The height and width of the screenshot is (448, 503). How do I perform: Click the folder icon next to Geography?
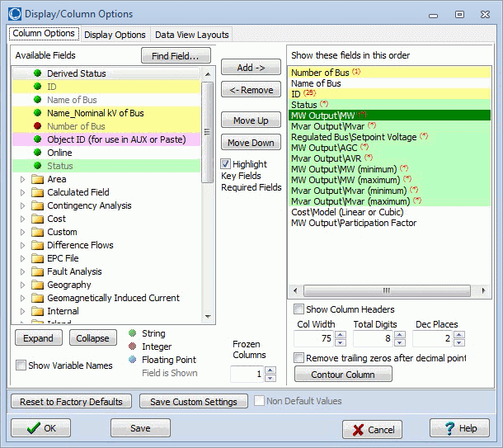[x=36, y=285]
